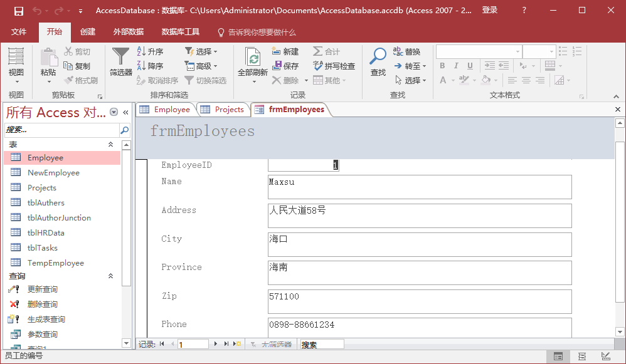Open tblHRData table in navigation pane
The image size is (626, 364).
pyautogui.click(x=46, y=232)
